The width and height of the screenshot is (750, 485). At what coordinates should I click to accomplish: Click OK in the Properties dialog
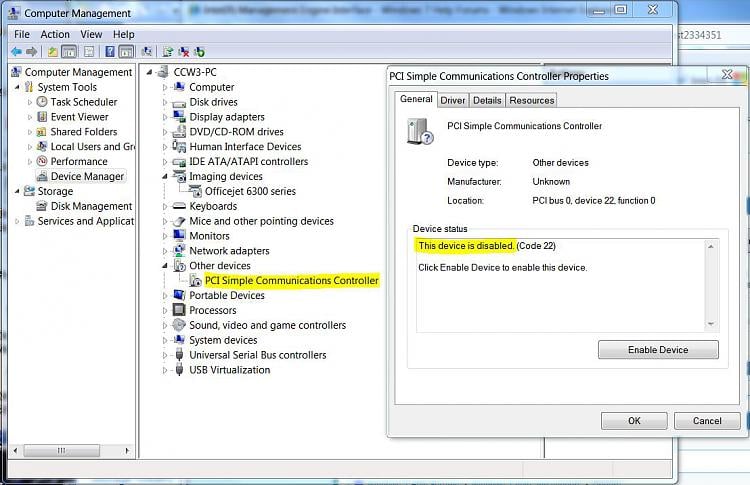pos(634,421)
